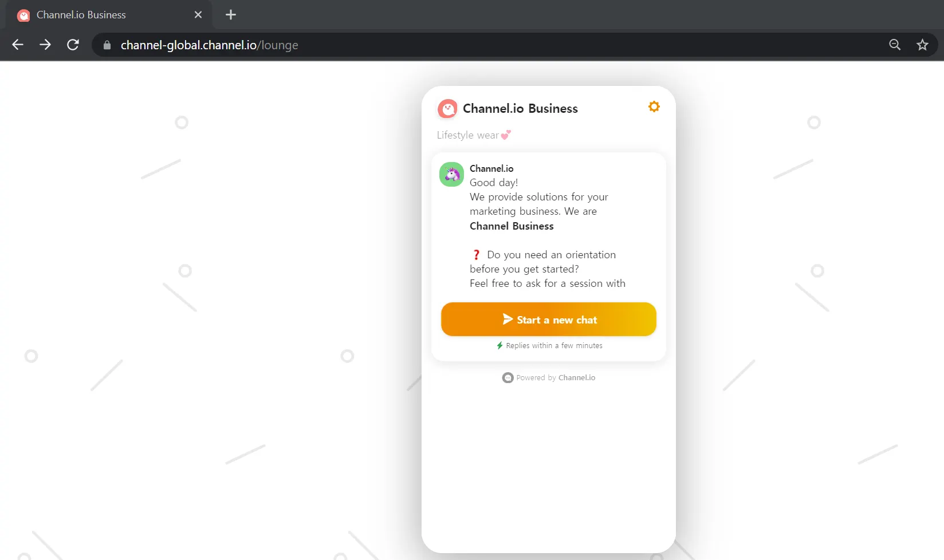Viewport: 944px width, 560px height.
Task: Start a new chat
Action: [x=549, y=320]
